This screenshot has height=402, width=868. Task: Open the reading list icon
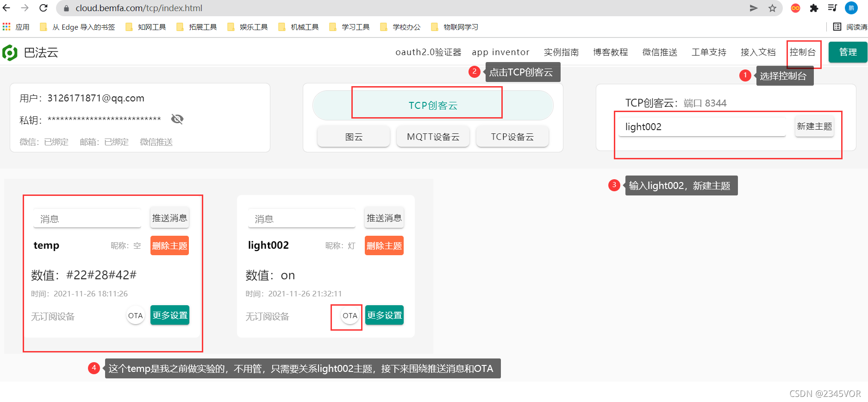837,27
